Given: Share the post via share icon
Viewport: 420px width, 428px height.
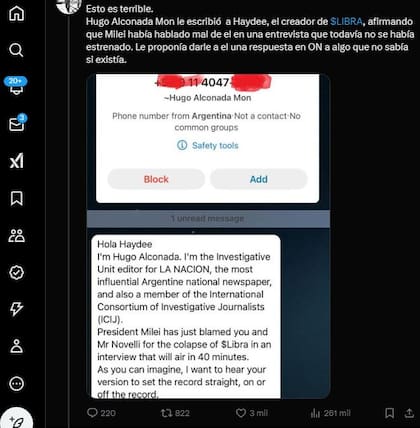Looking at the screenshot, I should click(409, 413).
